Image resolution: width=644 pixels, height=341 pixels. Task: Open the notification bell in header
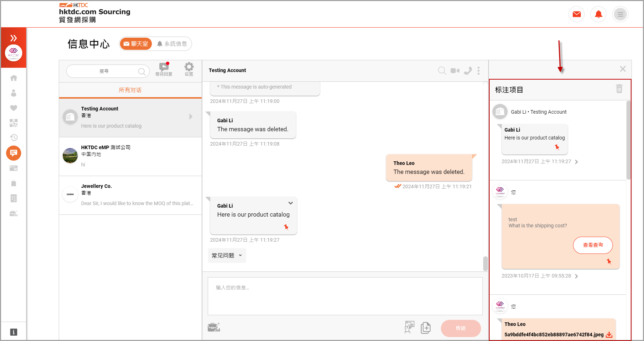[x=598, y=14]
